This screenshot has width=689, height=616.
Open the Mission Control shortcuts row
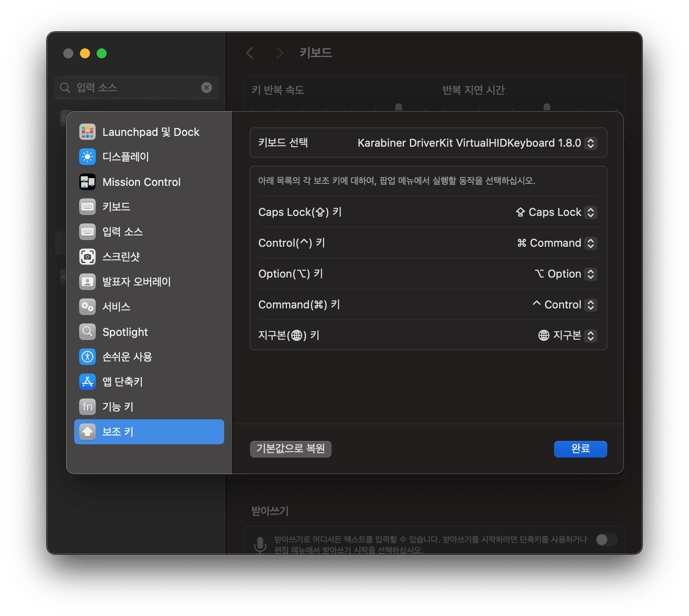click(x=149, y=182)
